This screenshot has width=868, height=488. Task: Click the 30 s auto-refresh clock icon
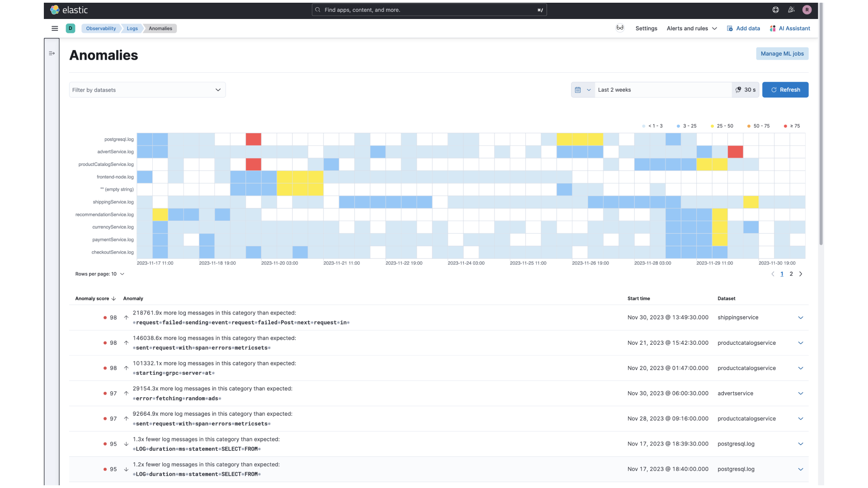click(738, 89)
